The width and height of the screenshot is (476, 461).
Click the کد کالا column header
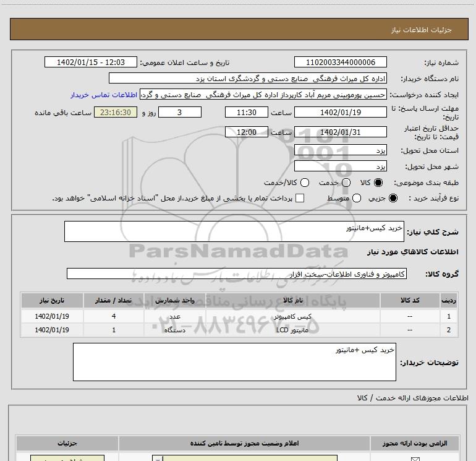tap(410, 300)
